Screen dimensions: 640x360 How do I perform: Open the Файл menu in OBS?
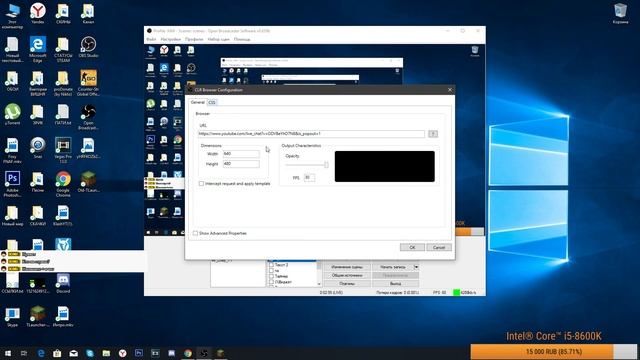(151, 39)
